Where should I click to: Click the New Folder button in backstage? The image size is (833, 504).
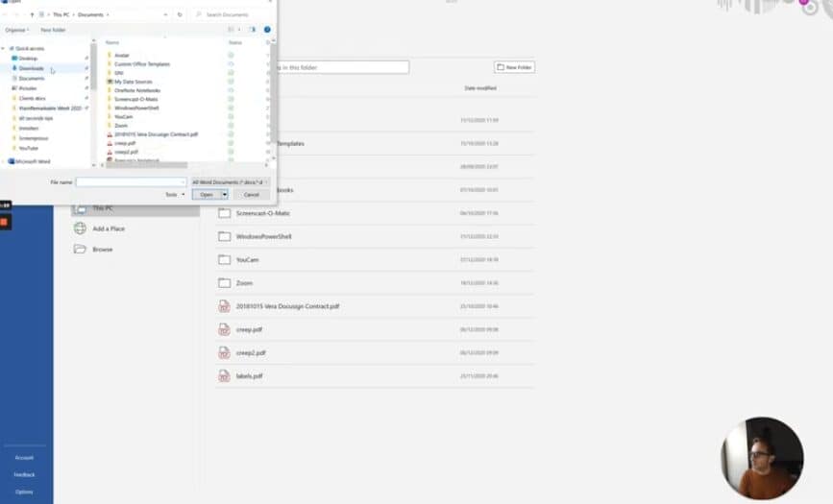[x=514, y=67]
